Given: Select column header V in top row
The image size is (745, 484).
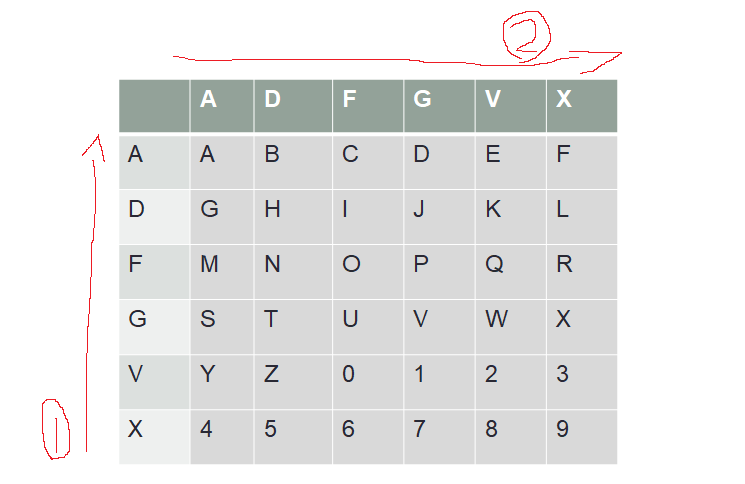Looking at the screenshot, I should click(511, 106).
